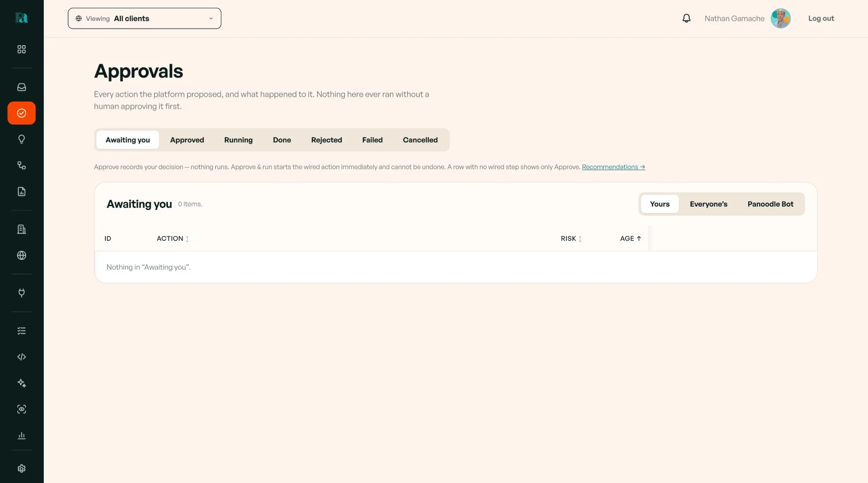Switch to the Approved tab
This screenshot has height=483, width=868.
click(x=187, y=140)
